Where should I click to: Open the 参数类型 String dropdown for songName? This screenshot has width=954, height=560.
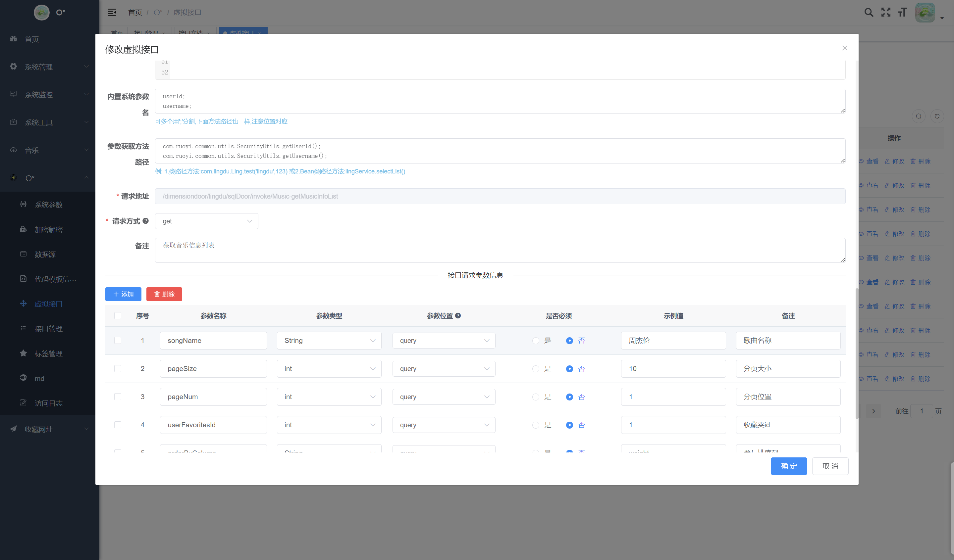click(x=329, y=341)
